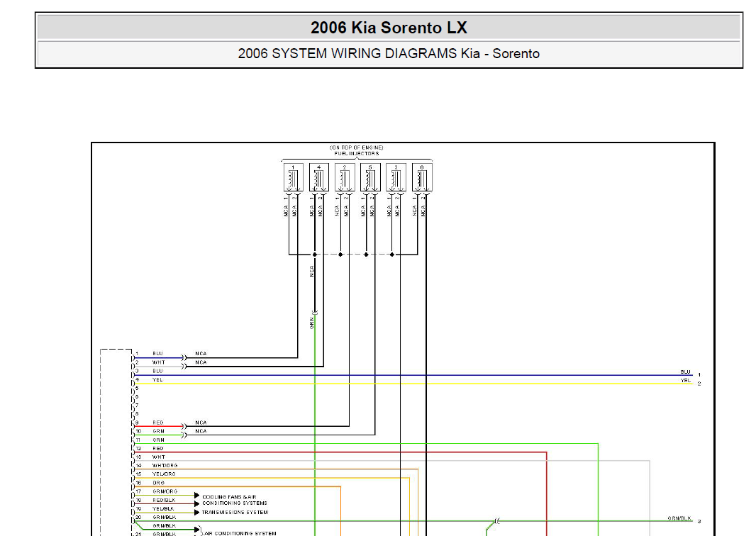
Task: Select pin 17 'GRN/ORG' wire label
Action: [x=165, y=491]
